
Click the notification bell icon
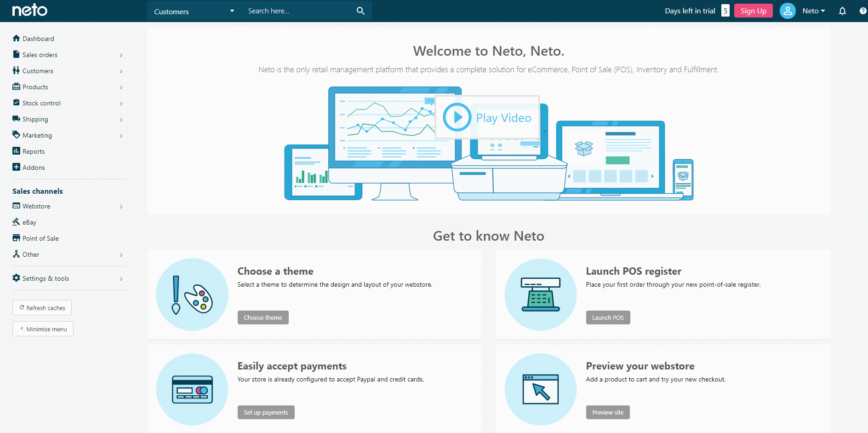click(x=842, y=11)
